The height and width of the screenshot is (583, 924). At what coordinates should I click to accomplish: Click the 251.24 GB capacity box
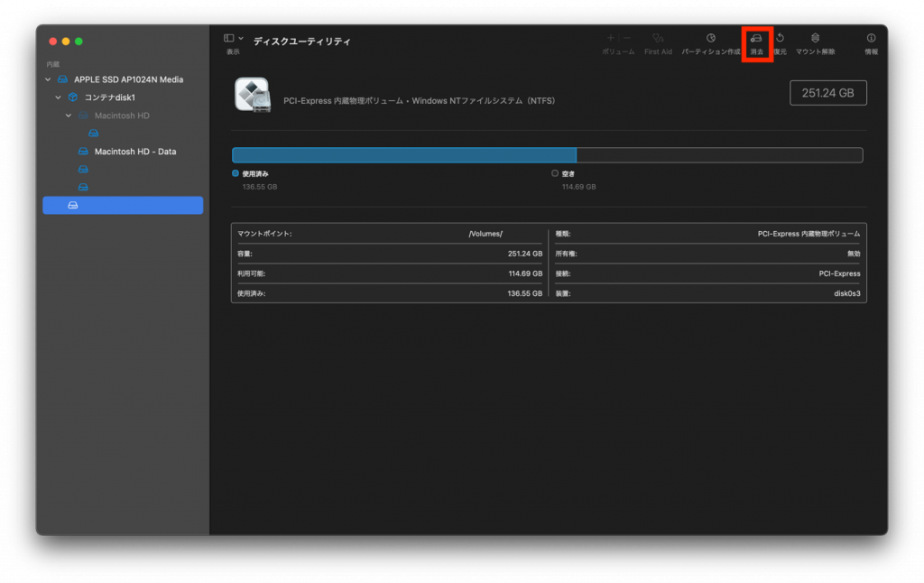(828, 93)
